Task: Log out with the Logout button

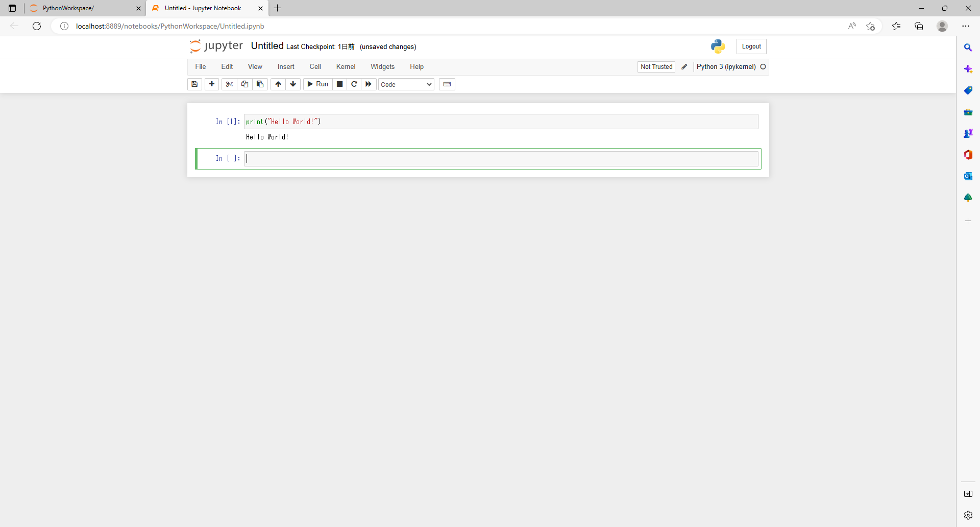Action: 751,46
